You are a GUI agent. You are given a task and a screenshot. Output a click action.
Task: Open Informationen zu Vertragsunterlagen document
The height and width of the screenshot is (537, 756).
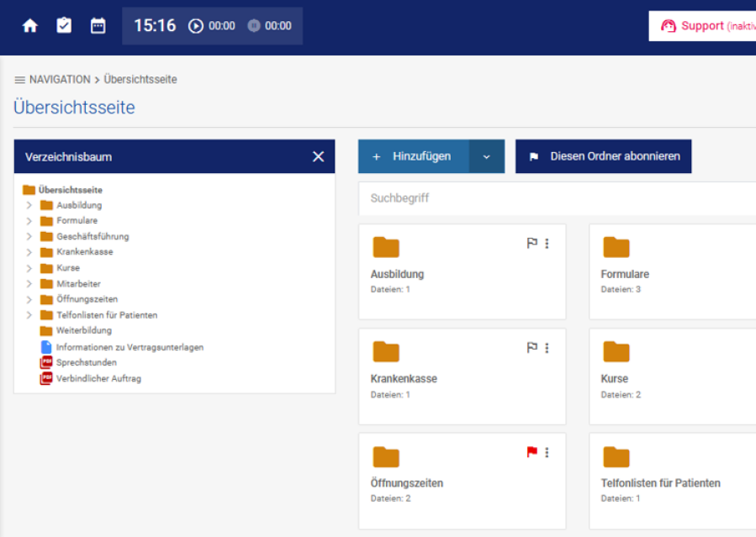[130, 347]
